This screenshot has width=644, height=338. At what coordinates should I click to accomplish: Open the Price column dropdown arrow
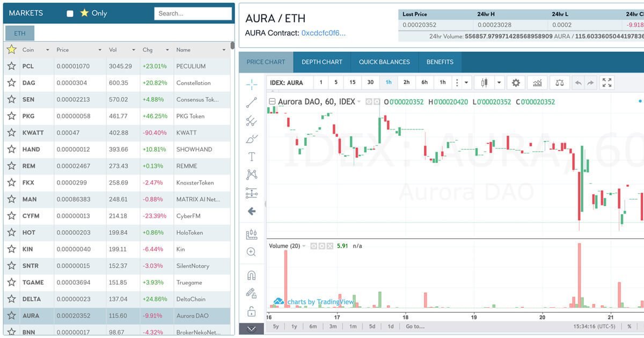click(x=100, y=50)
